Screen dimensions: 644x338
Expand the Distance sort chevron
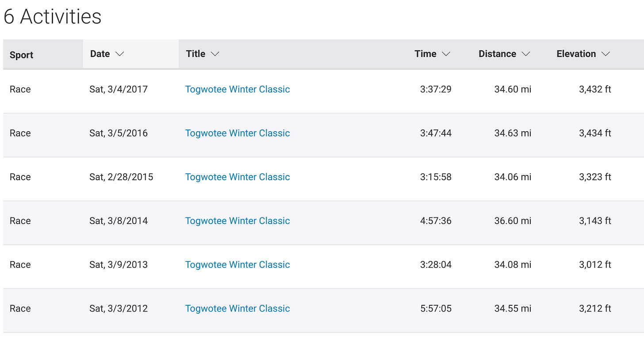tap(526, 54)
